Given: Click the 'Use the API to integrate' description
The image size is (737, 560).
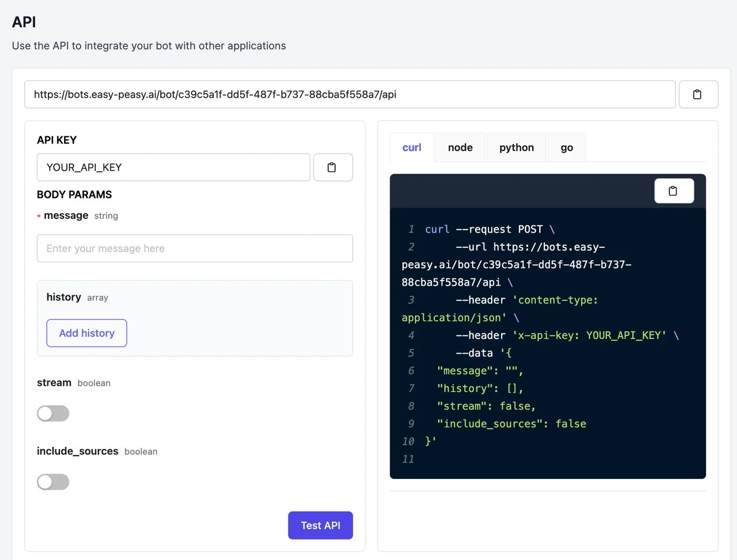Looking at the screenshot, I should coord(149,46).
